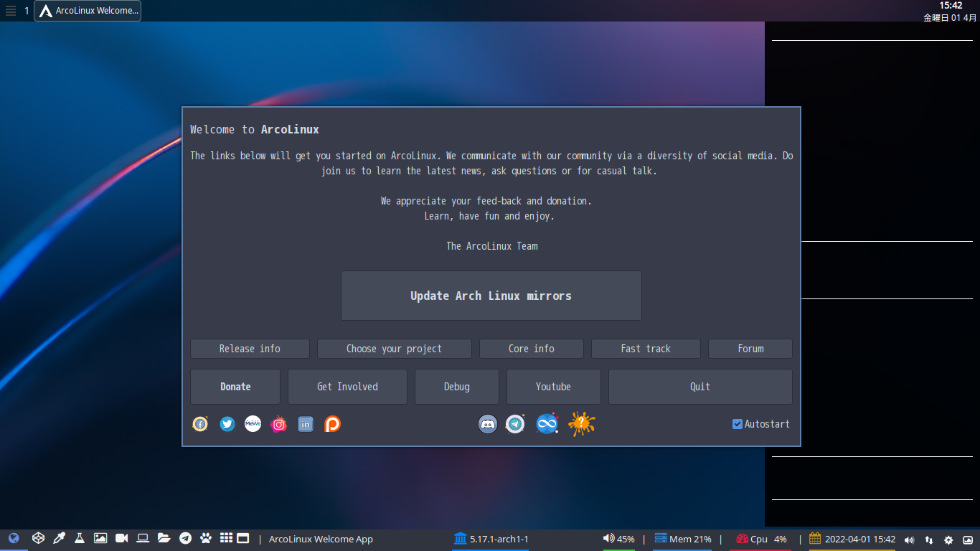Click the Mem 21% indicator
The height and width of the screenshot is (551, 980).
pos(682,539)
